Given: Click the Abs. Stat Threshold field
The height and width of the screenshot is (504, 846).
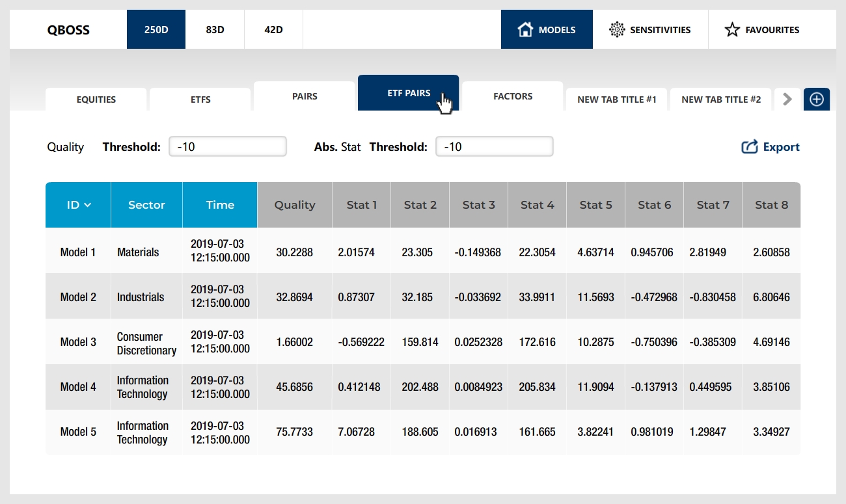Looking at the screenshot, I should pos(495,146).
